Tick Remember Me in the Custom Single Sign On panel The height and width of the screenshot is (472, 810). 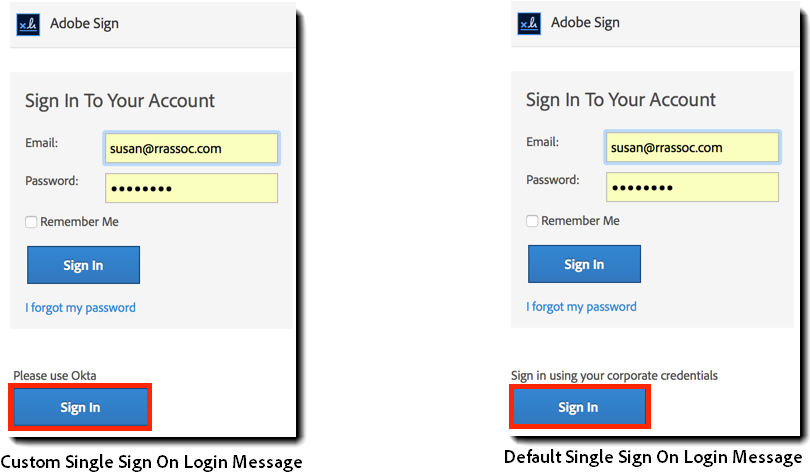31,222
